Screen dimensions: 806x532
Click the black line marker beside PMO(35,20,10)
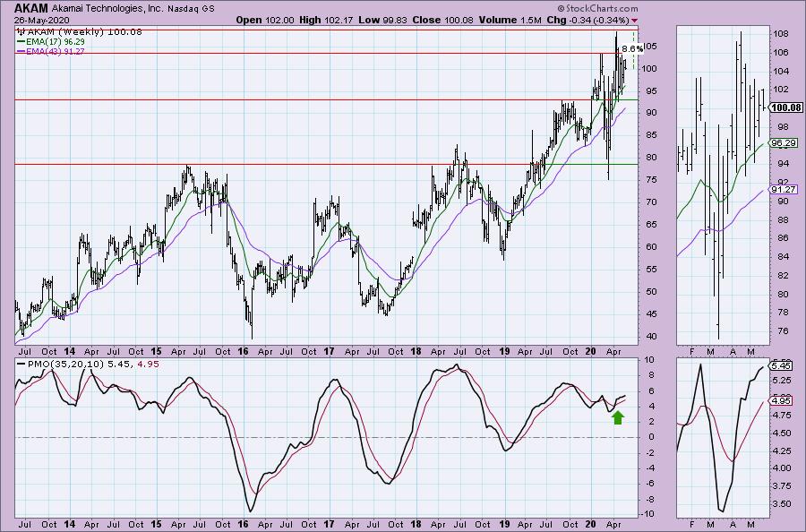(21, 364)
